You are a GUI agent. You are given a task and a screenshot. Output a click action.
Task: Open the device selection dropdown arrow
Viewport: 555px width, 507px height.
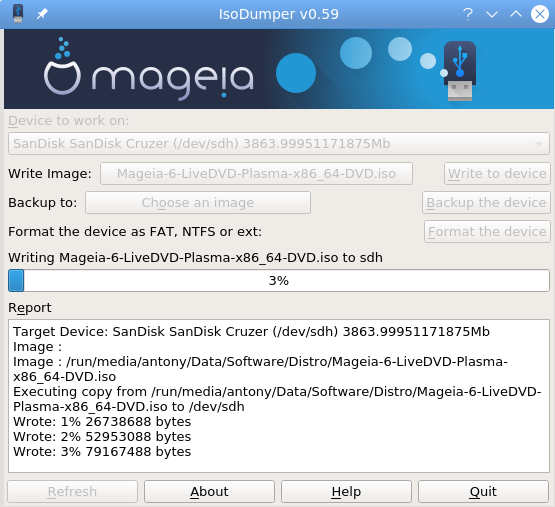[x=539, y=144]
